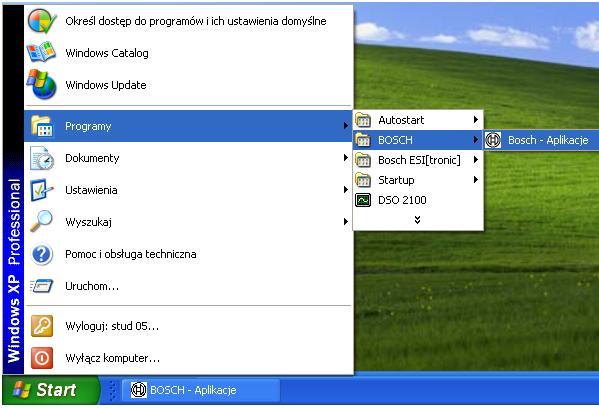Viewport: 599px width, 408px height.
Task: Click the program access defaults shield icon
Action: [42, 21]
